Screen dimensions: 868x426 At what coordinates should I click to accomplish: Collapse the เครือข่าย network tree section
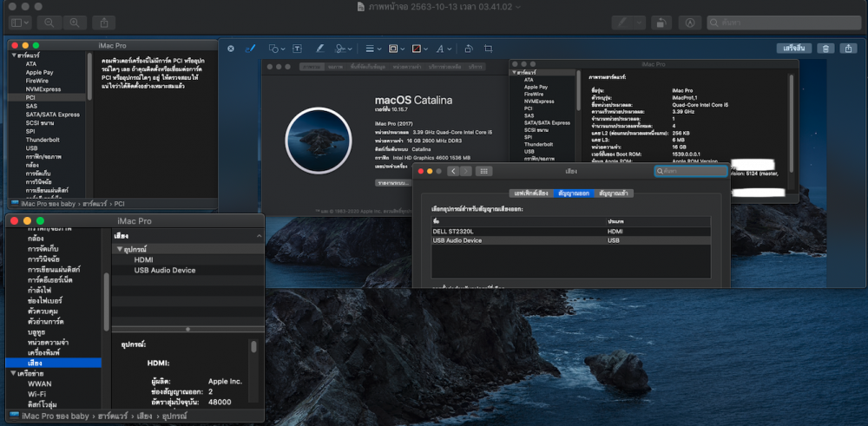13,373
